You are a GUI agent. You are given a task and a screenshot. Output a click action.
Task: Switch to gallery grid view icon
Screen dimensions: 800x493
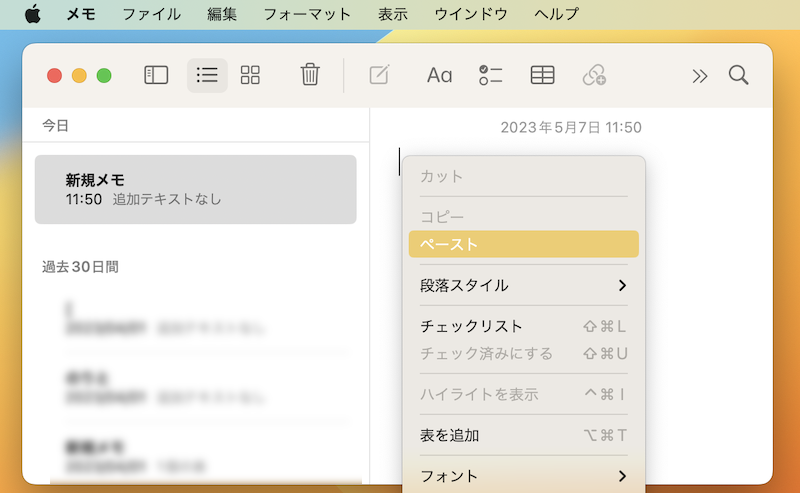[x=250, y=75]
